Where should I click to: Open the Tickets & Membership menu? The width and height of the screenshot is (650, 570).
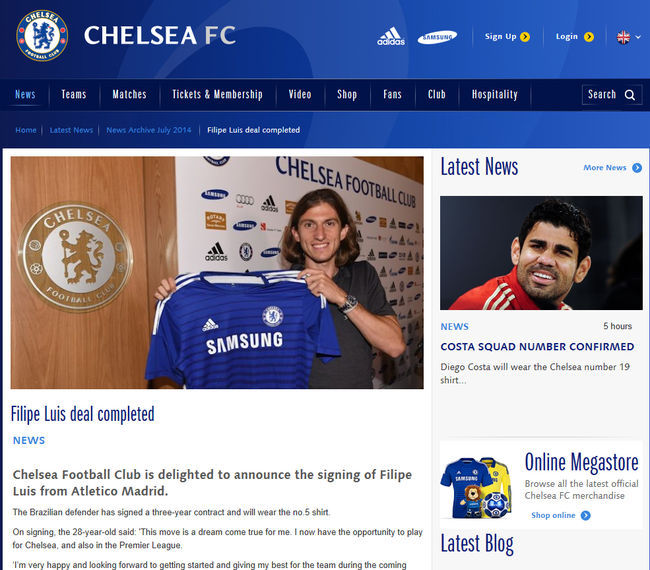pyautogui.click(x=217, y=95)
